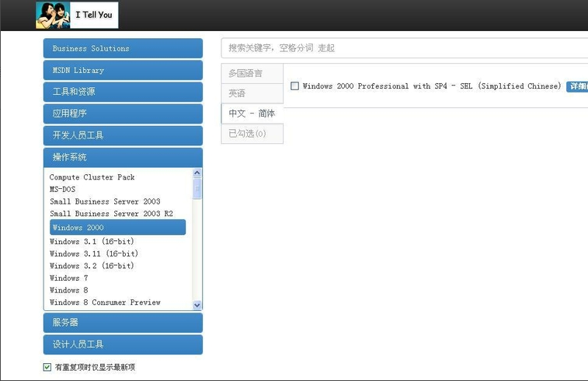
Task: Toggle the show latest duplicates only checkbox
Action: click(x=47, y=367)
